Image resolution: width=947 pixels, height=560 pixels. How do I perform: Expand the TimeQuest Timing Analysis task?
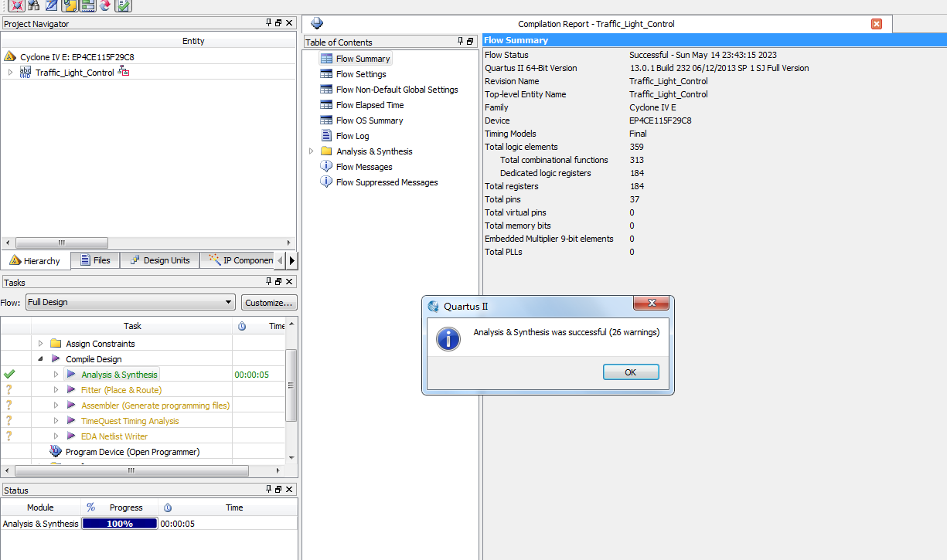point(56,420)
